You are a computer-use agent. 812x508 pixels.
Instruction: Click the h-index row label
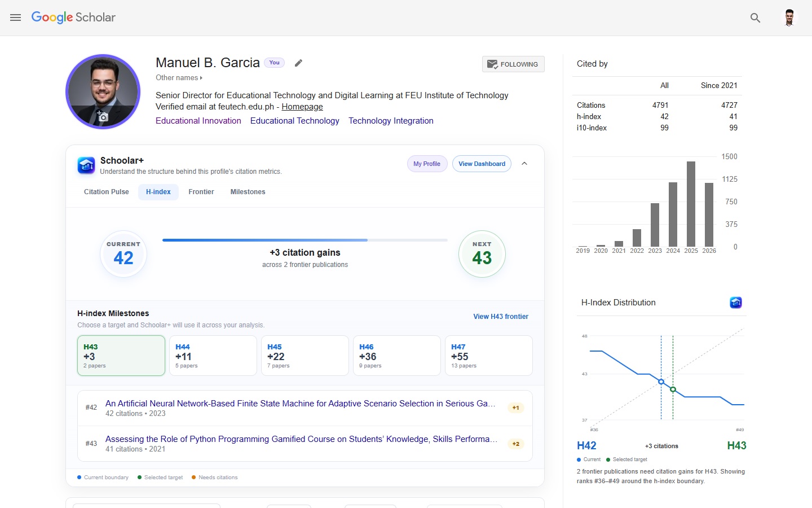click(x=589, y=117)
